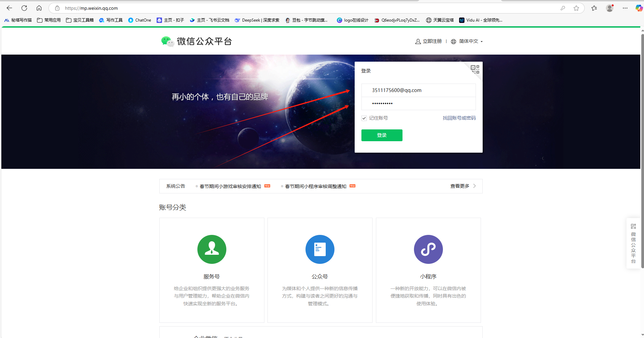Open browser settings and more menu

[625, 8]
